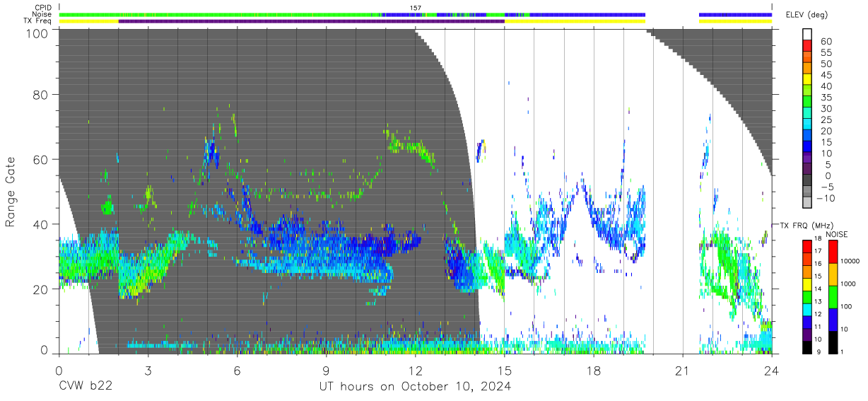Pick the dark gray 0 to −5 ELEV band
The width and height of the screenshot is (868, 401).
click(807, 181)
